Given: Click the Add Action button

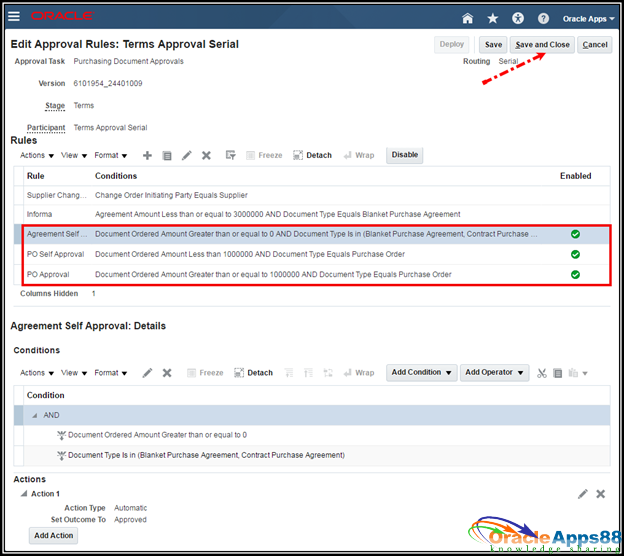Looking at the screenshot, I should point(53,536).
